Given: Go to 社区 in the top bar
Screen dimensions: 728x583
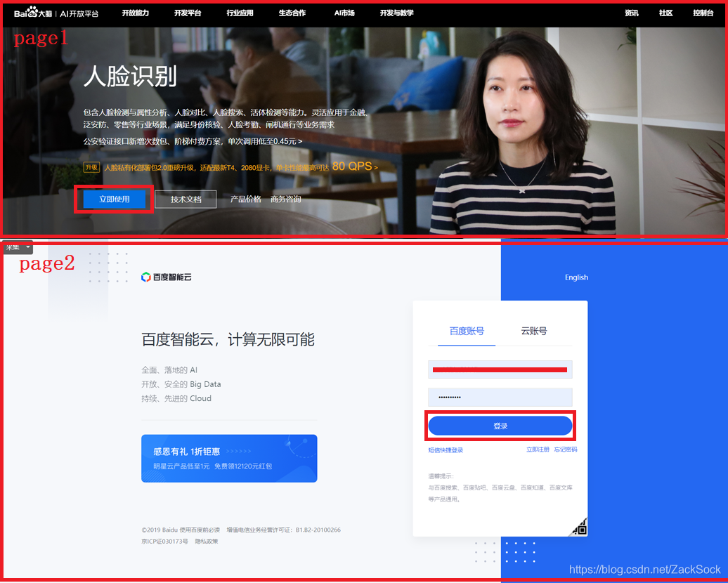Looking at the screenshot, I should point(665,13).
